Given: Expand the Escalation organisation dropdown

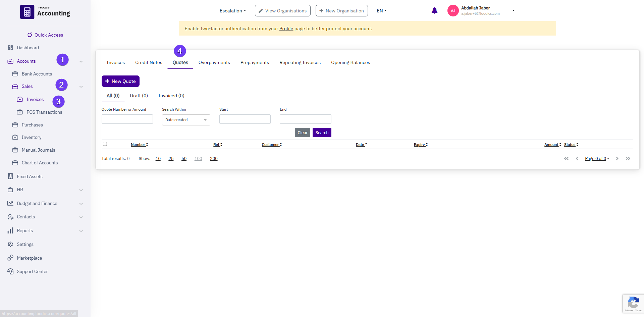Looking at the screenshot, I should (x=233, y=11).
